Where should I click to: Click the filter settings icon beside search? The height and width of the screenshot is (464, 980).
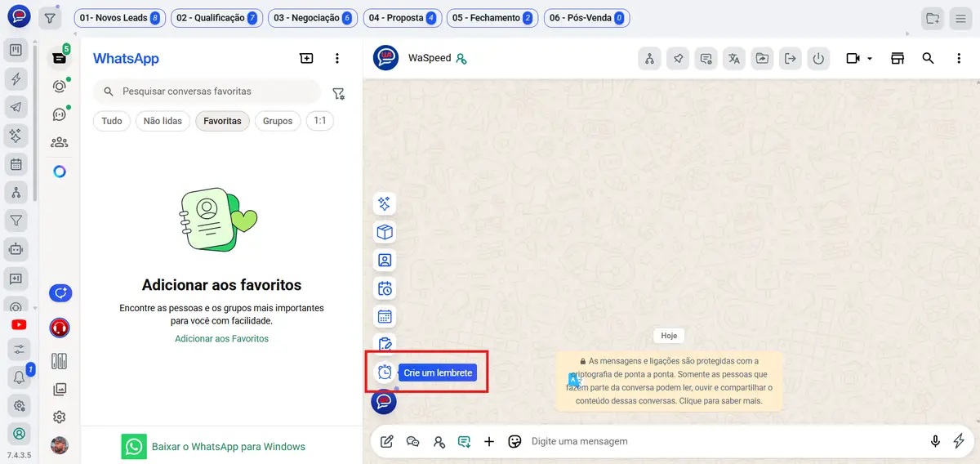[338, 93]
